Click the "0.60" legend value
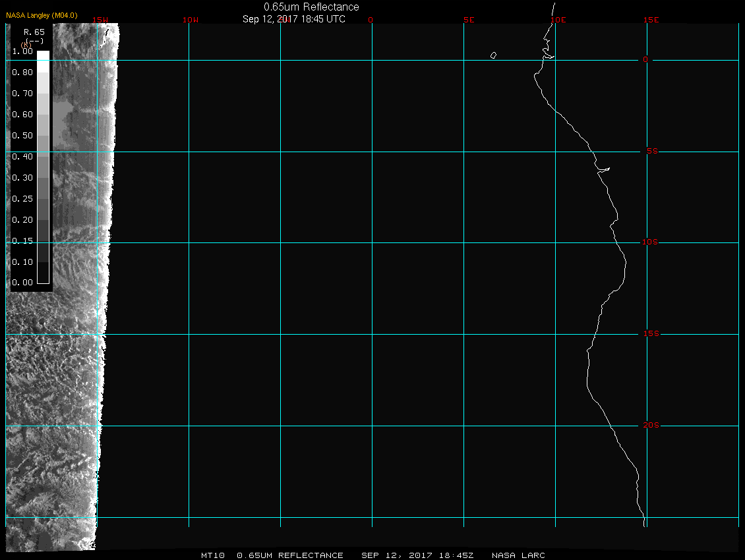 [x=22, y=115]
